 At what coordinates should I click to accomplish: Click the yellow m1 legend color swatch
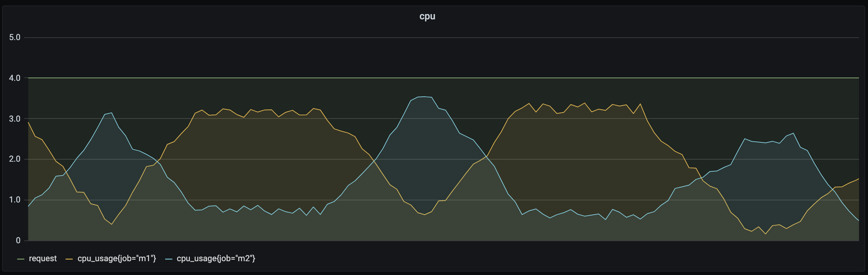coord(69,259)
